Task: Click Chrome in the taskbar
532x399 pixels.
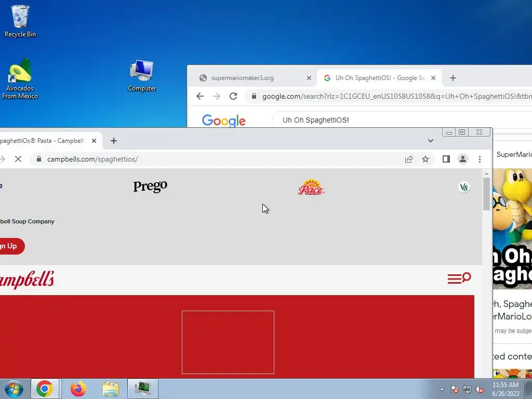Action: coord(45,389)
